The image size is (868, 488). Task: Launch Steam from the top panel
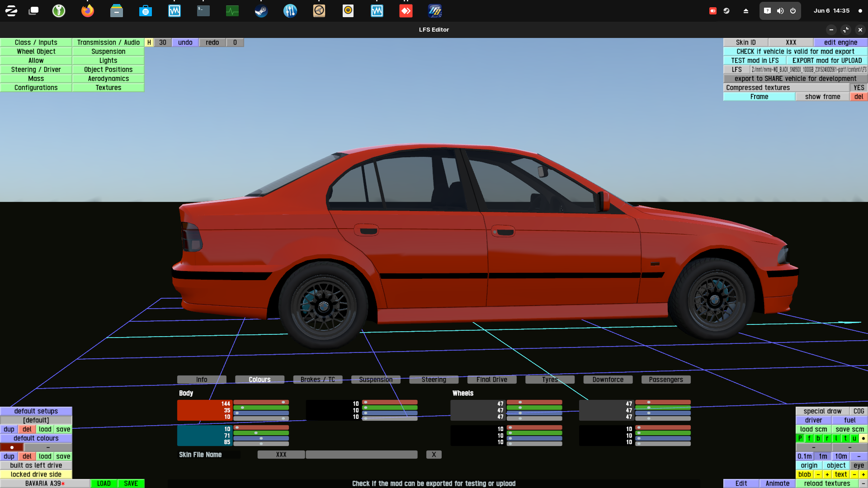[261, 11]
